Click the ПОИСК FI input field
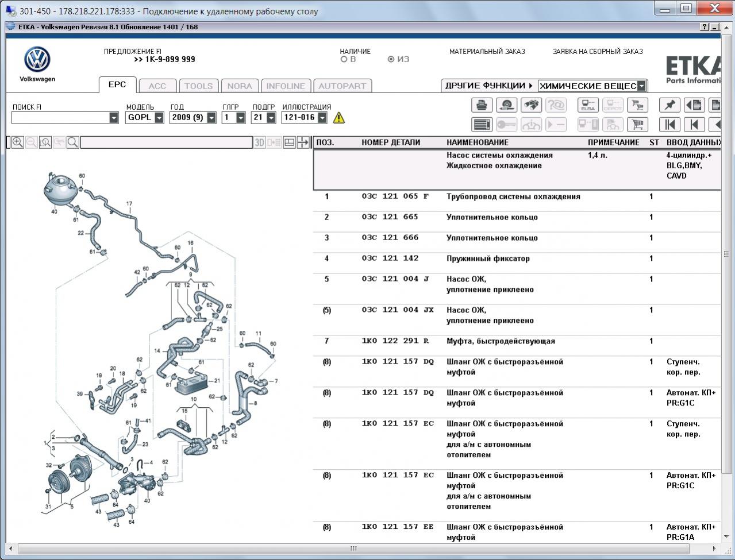735x560 pixels. 60,118
